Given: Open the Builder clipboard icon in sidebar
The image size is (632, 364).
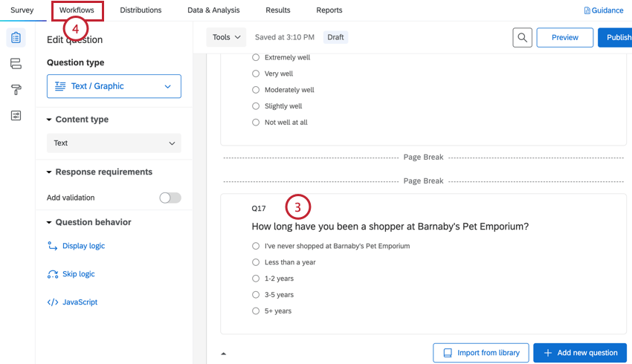Looking at the screenshot, I should [x=16, y=38].
